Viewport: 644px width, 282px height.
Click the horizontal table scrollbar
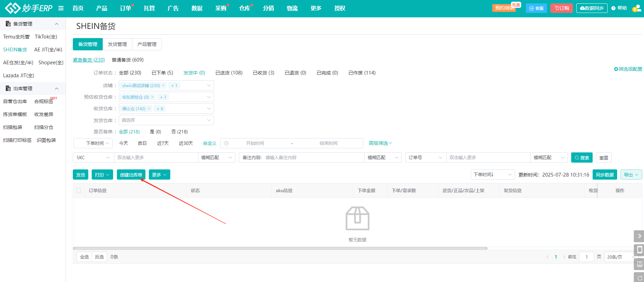click(280, 248)
